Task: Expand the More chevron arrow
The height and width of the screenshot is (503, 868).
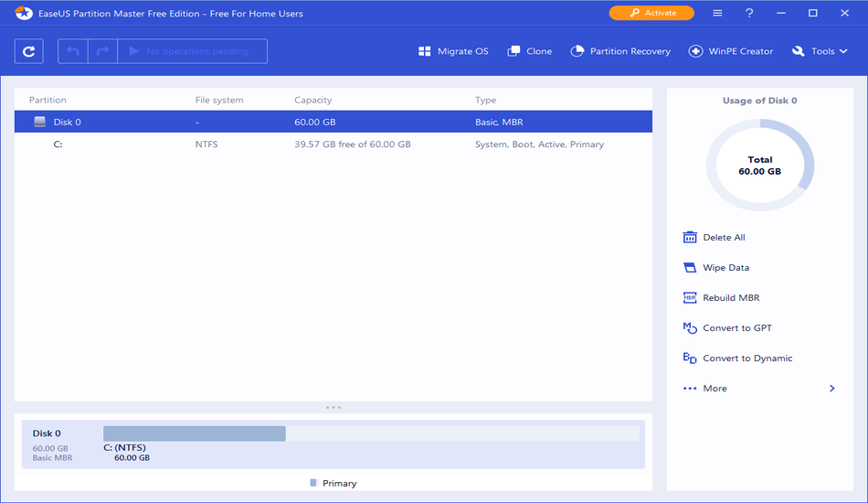Action: (x=832, y=389)
